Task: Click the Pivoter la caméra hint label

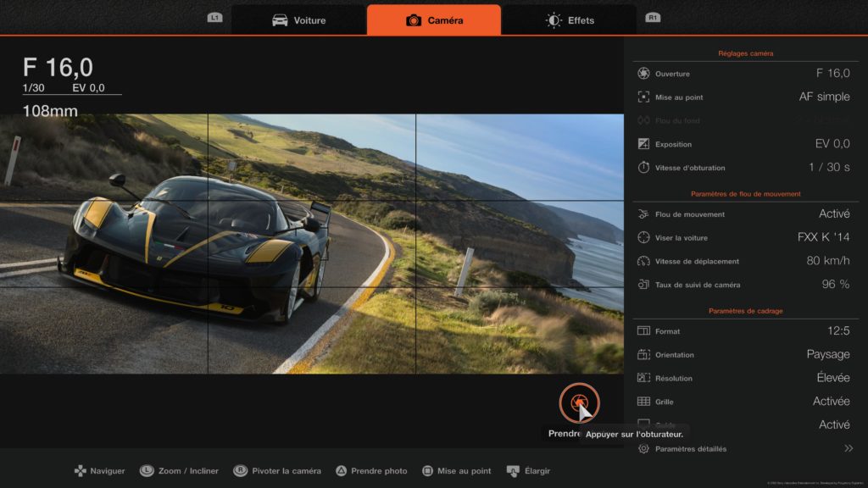Action: tap(287, 471)
